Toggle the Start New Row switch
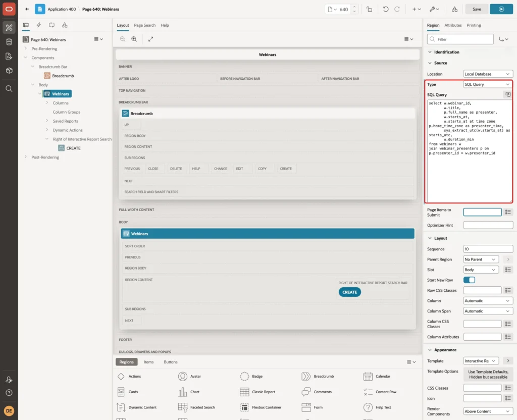The image size is (517, 420). (x=469, y=280)
